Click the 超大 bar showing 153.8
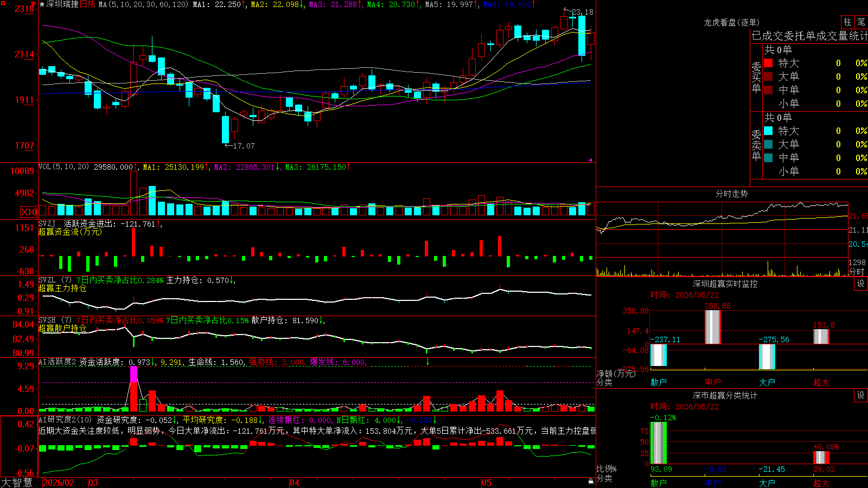 pos(821,337)
